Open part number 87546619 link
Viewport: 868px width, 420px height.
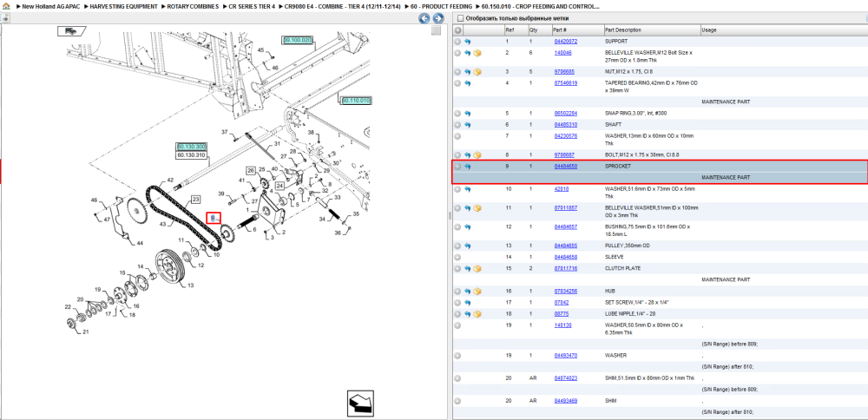click(566, 83)
